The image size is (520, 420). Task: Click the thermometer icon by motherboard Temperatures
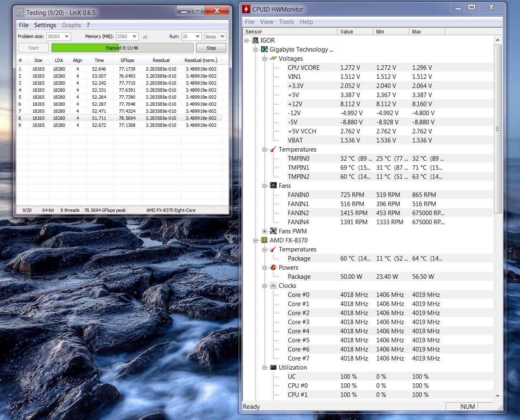[273, 149]
